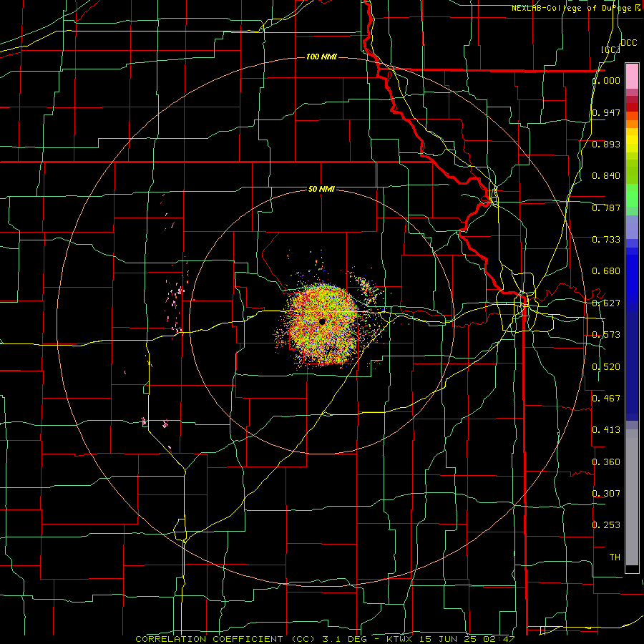Click the 50 NMI range ring label

[321, 189]
